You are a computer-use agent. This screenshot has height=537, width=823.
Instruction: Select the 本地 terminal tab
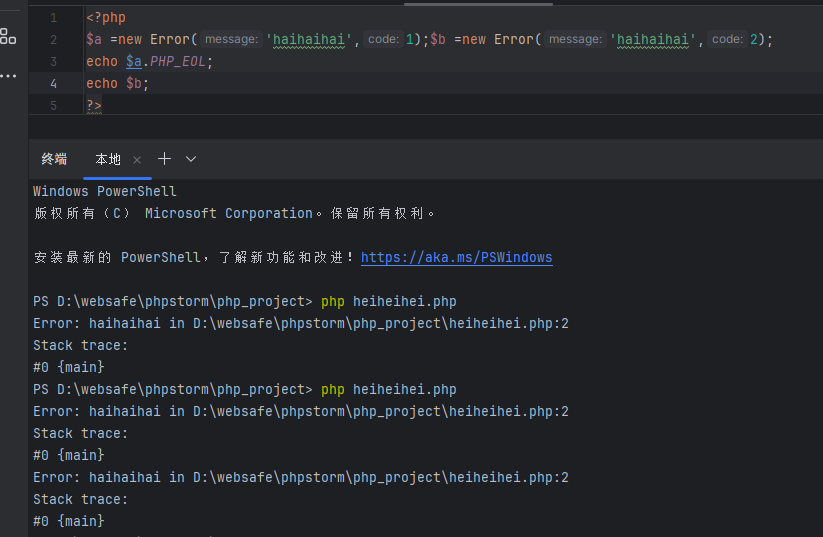(108, 159)
